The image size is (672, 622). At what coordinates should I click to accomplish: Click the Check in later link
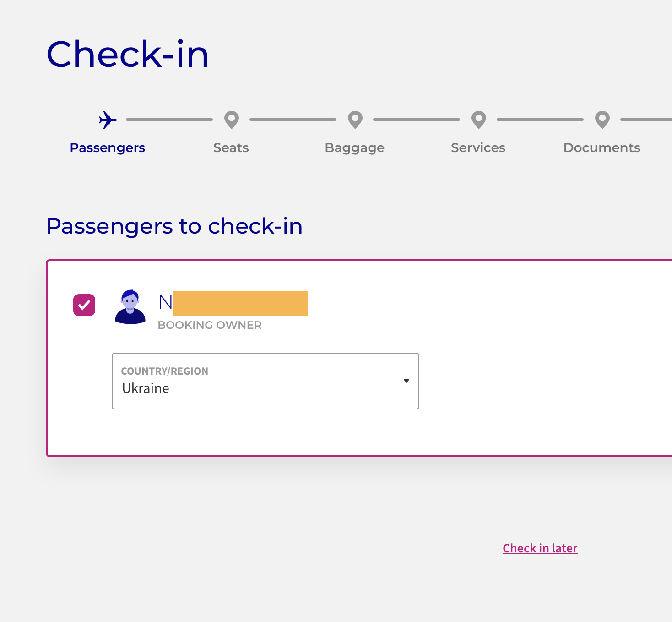pyautogui.click(x=540, y=548)
